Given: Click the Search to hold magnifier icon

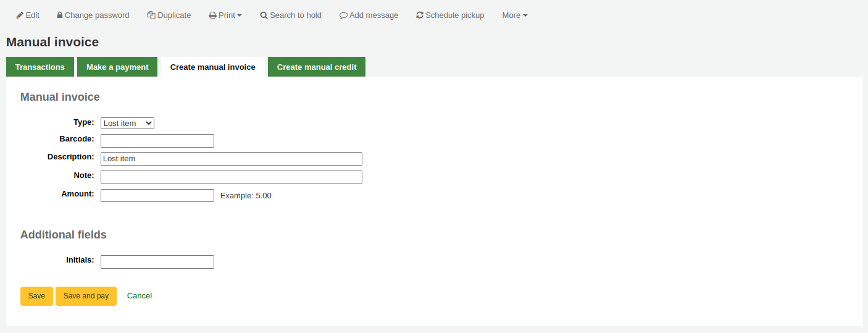Looking at the screenshot, I should tap(264, 15).
